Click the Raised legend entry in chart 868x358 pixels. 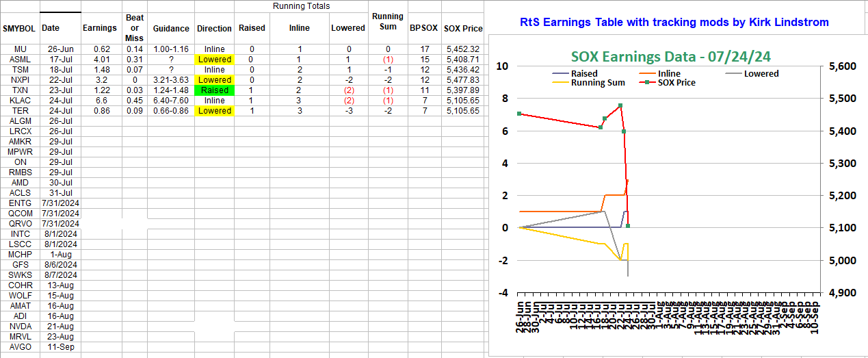[x=584, y=73]
